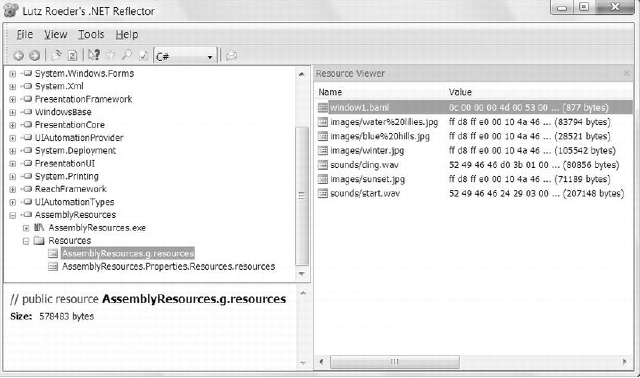Expand the System.Deployment node
The height and width of the screenshot is (378, 640).
13,151
